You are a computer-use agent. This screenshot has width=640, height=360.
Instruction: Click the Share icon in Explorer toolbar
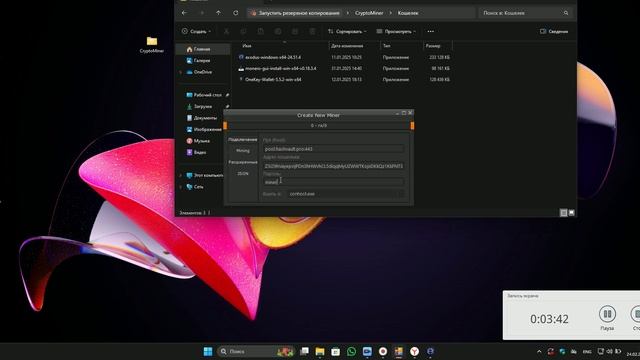[295, 31]
